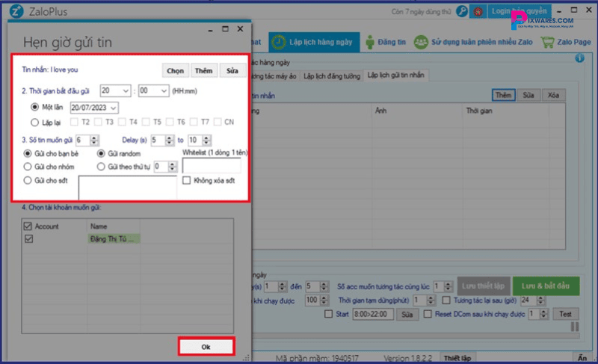This screenshot has width=598, height=364.
Task: Switch to Lập lịch đăng tường tab
Action: point(331,76)
